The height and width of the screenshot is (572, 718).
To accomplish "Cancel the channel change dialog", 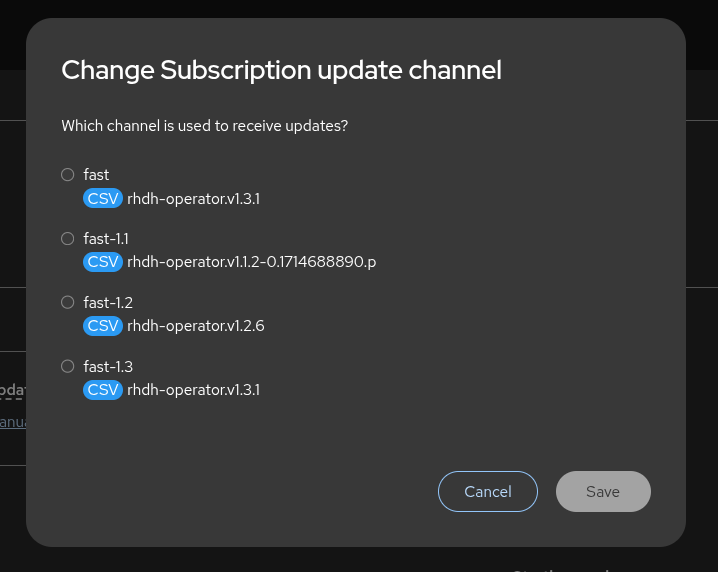I will pos(488,491).
